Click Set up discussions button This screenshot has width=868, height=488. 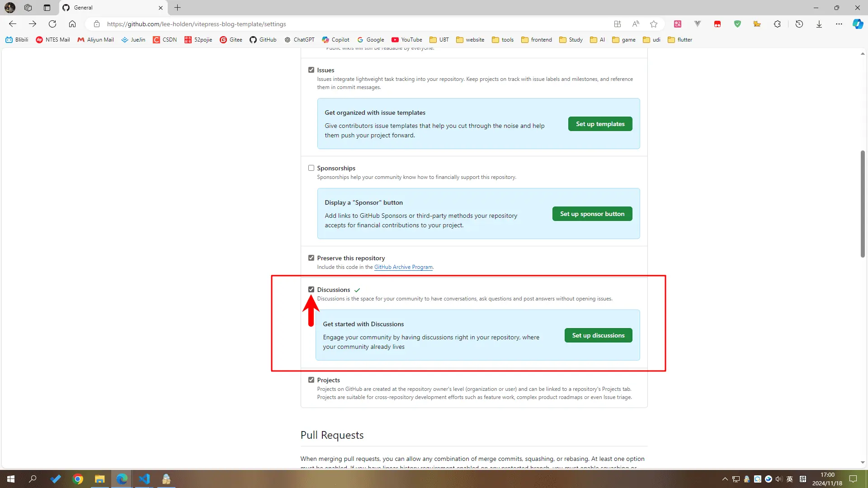pos(598,335)
